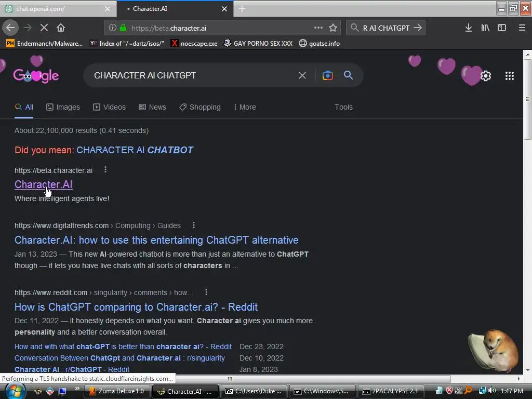
Task: Switch to C:\Windows\S... console in taskbar
Action: point(322,391)
